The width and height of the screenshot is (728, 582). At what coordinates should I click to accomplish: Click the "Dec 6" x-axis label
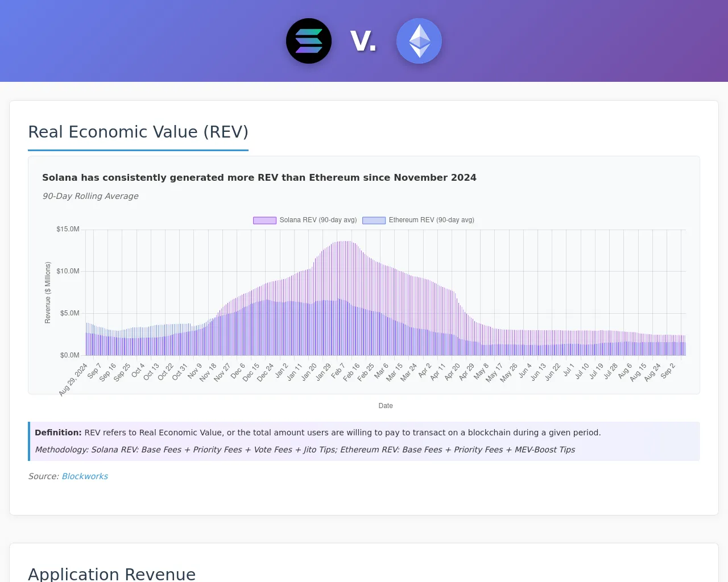[x=238, y=371]
